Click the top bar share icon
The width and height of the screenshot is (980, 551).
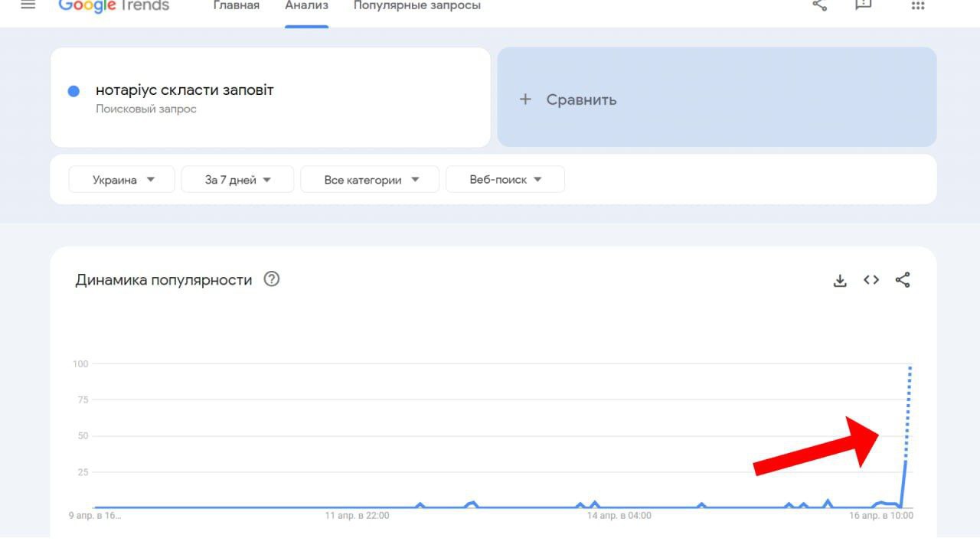[x=820, y=5]
